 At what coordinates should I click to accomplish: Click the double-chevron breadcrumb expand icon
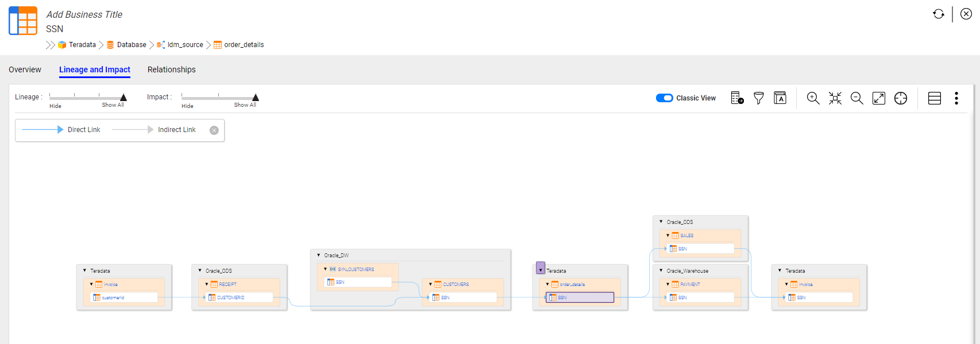[x=51, y=45]
